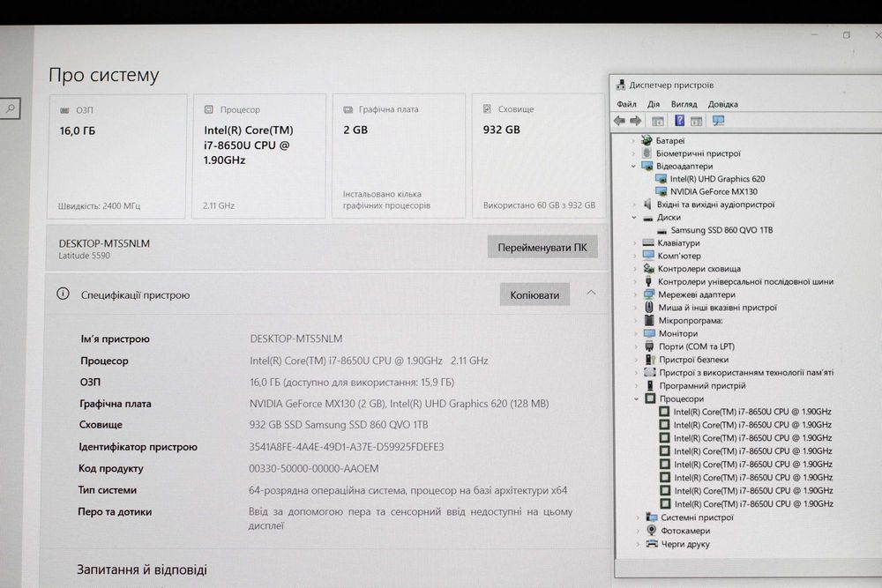
Task: Click the properties pane icon left of Help
Action: point(658,121)
